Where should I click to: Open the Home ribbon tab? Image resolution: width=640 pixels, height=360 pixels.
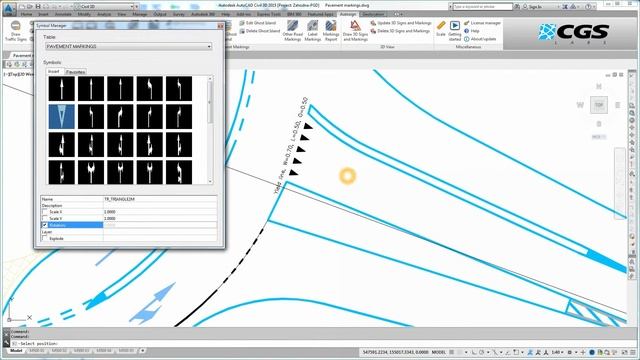[x=26, y=14]
